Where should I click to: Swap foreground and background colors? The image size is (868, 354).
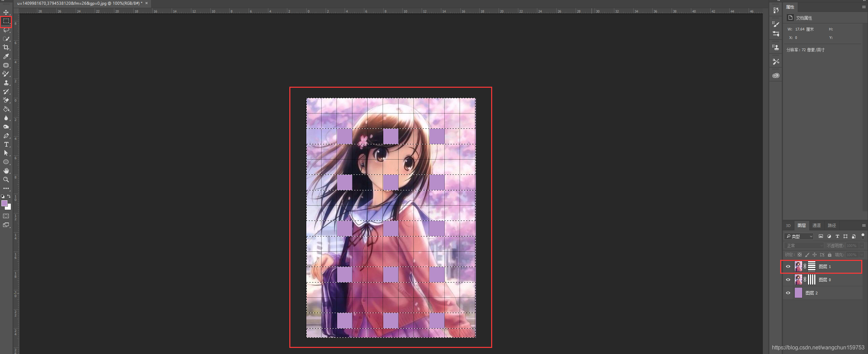click(9, 196)
